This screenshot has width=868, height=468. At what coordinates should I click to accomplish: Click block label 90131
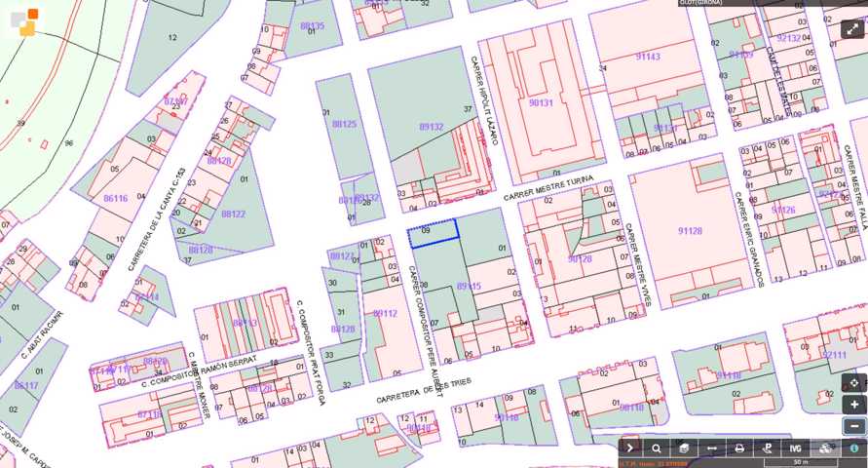(541, 102)
